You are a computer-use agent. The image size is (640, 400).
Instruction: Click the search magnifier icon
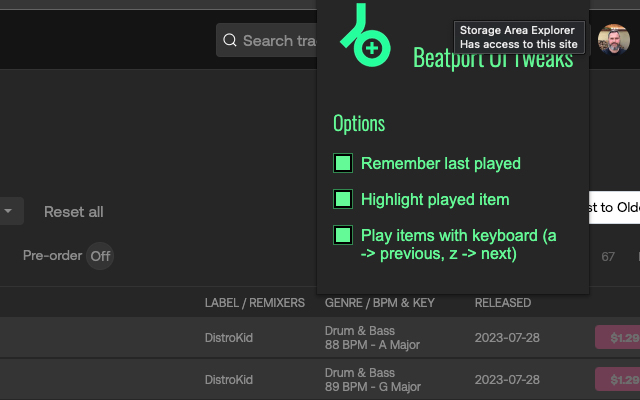click(x=230, y=41)
